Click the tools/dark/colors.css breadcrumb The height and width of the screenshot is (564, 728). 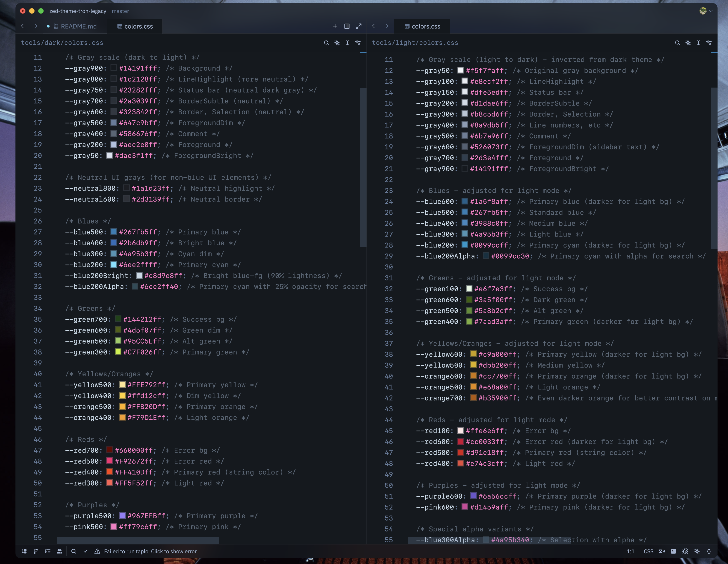pos(62,43)
